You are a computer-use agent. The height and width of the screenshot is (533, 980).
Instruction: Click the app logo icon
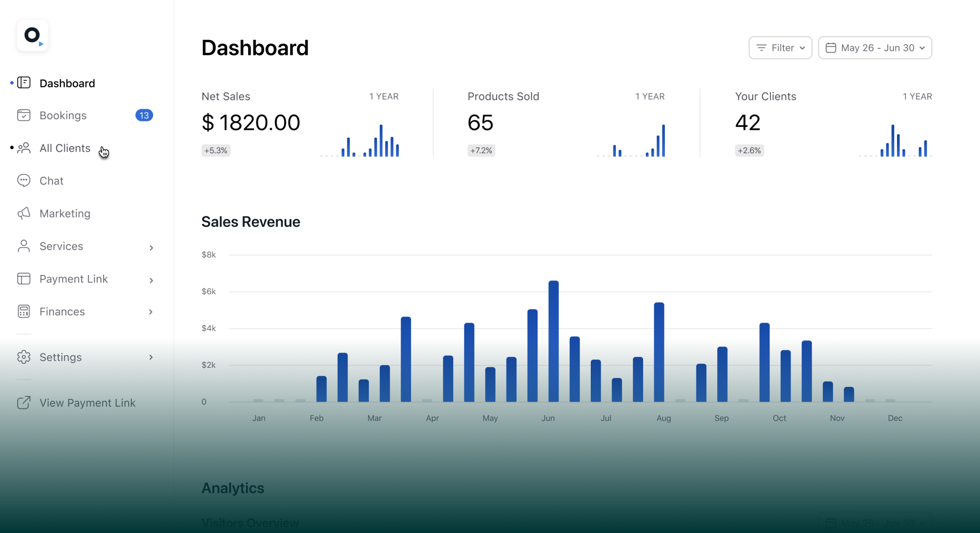[32, 36]
